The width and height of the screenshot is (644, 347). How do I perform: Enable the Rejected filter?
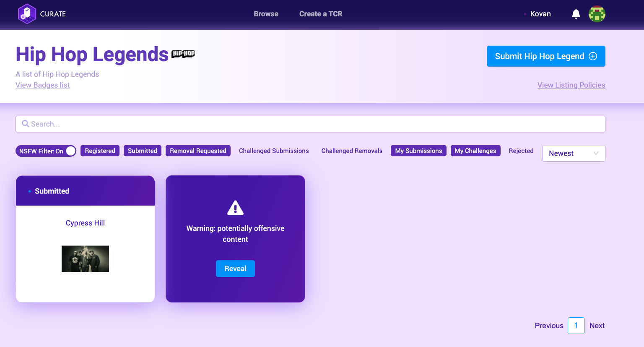click(x=521, y=151)
